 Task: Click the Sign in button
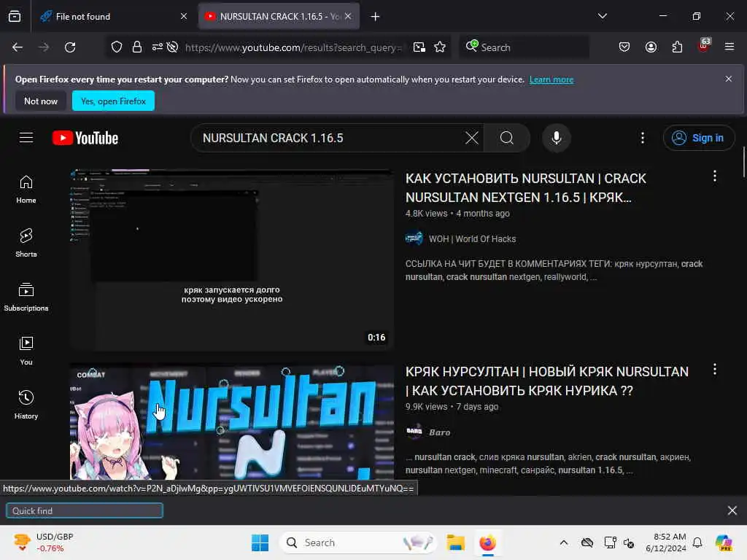coord(699,138)
